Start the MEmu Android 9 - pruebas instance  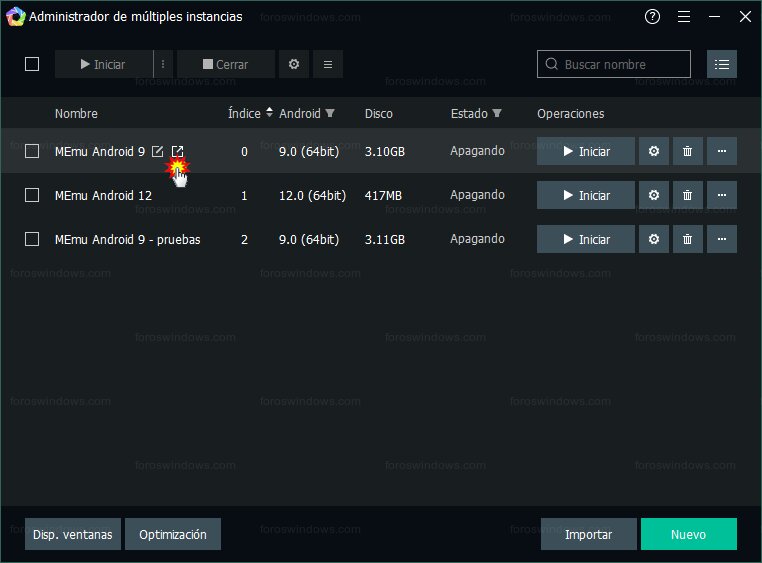(x=586, y=239)
